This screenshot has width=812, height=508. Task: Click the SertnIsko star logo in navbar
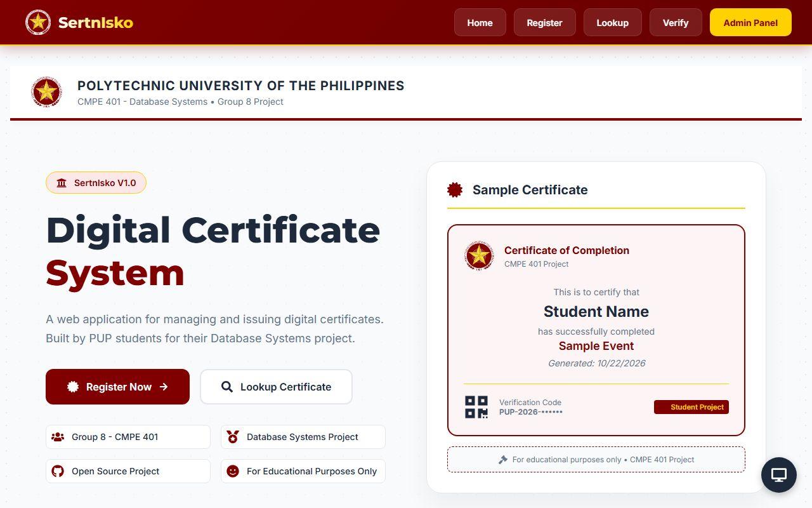click(38, 22)
